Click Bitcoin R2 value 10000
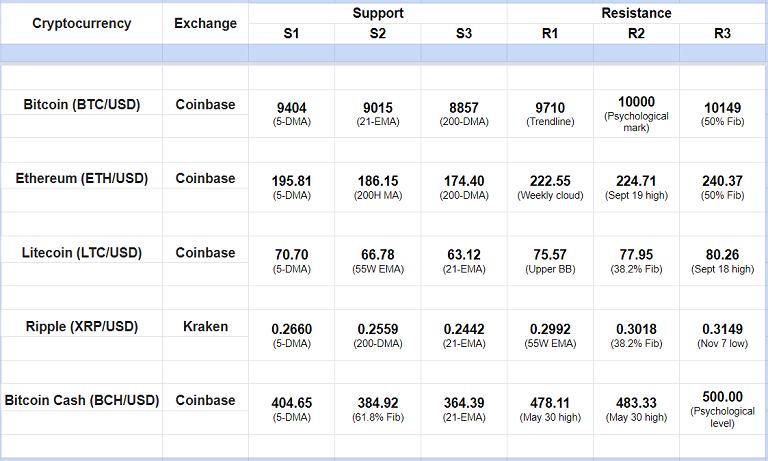 [x=637, y=101]
